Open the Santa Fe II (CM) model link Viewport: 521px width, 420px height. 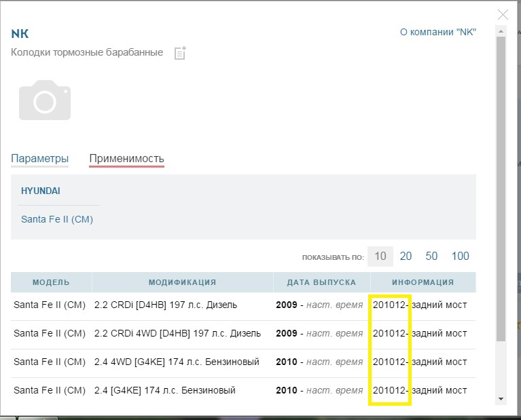(57, 219)
